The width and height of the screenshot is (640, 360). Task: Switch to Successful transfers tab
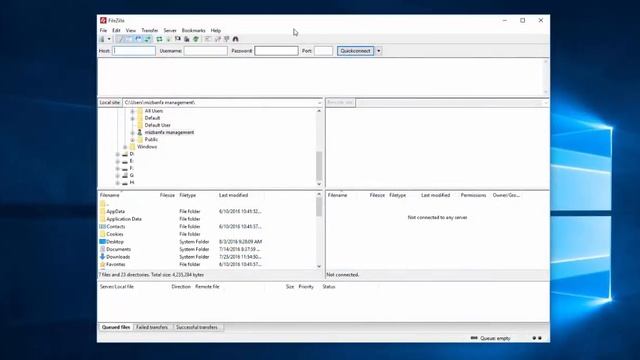(197, 327)
